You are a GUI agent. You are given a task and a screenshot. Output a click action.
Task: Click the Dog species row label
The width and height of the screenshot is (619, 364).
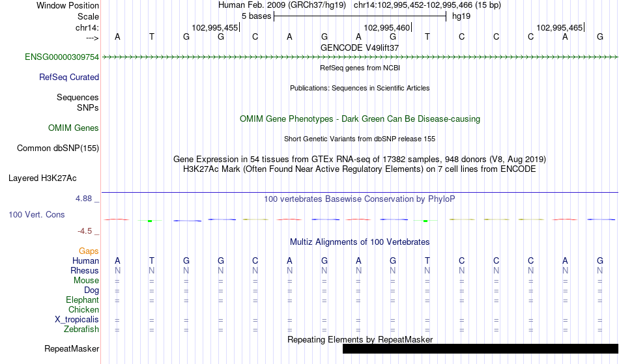click(91, 290)
